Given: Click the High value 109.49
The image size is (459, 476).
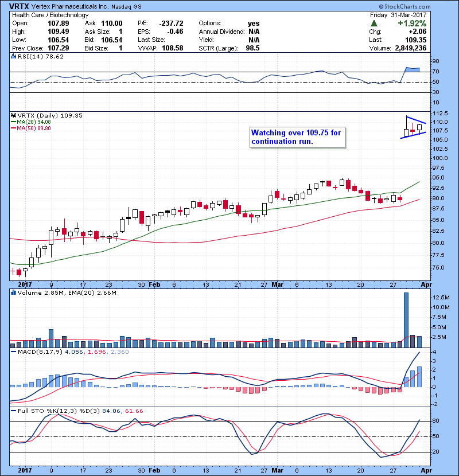Looking at the screenshot, I should (x=59, y=32).
